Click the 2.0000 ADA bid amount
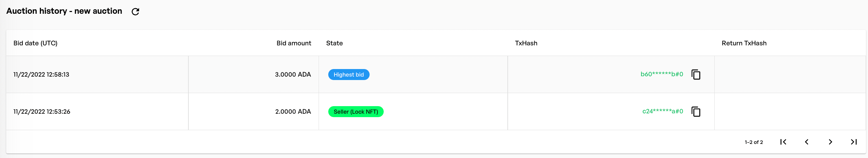This screenshot has height=158, width=868. [293, 112]
